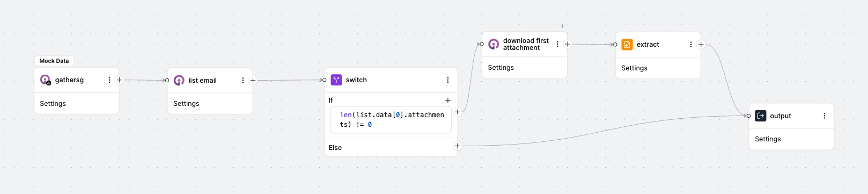Open the switch node three-dot menu
The width and height of the screenshot is (868, 194).
(448, 80)
